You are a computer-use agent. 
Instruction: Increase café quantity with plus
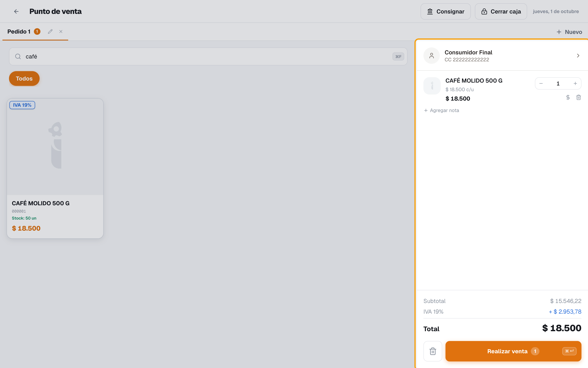(575, 83)
